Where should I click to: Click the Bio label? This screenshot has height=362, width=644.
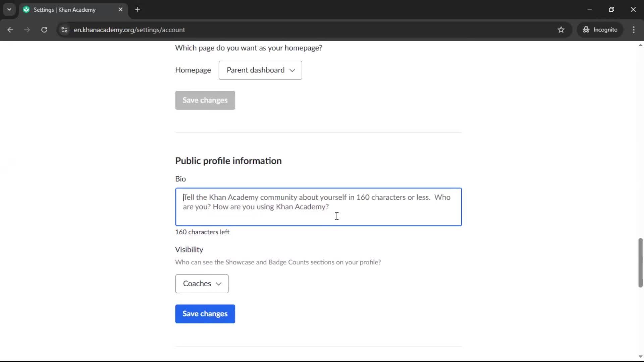(x=180, y=179)
